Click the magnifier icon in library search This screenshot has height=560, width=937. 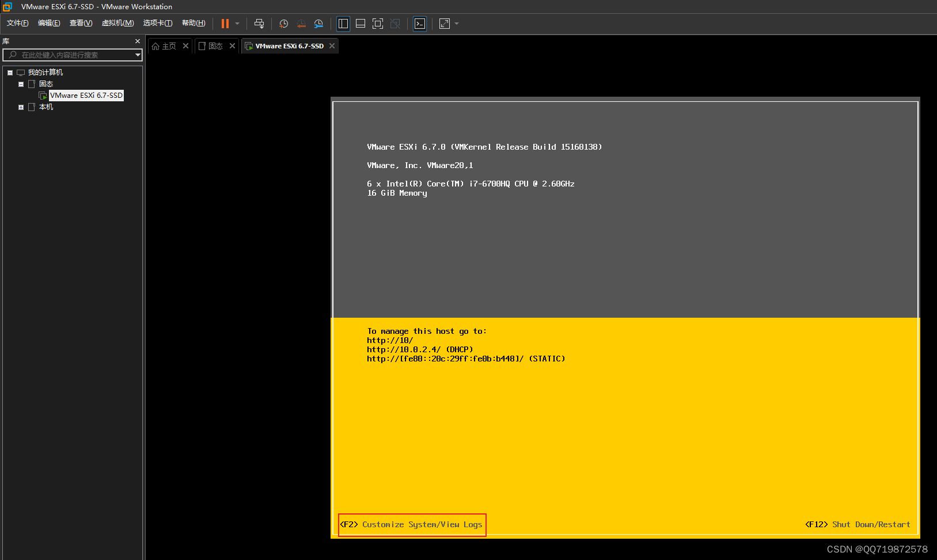pyautogui.click(x=13, y=55)
